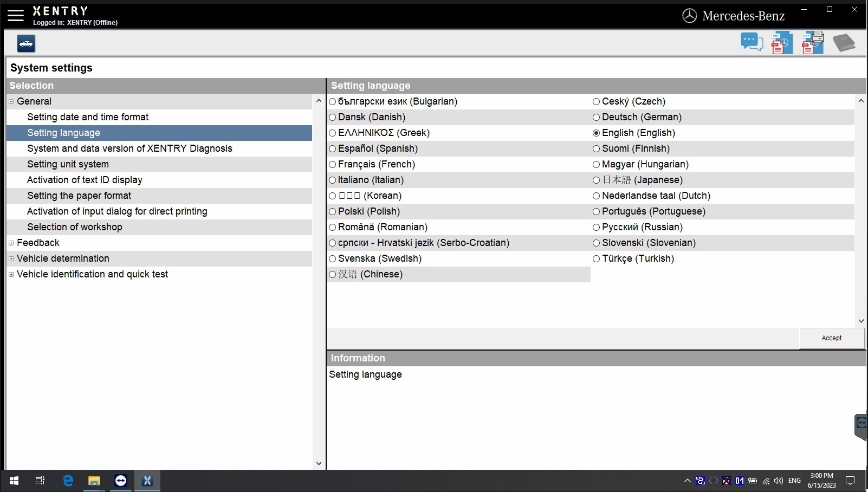
Task: Click the Selection panel scroll up arrow
Action: click(x=319, y=101)
